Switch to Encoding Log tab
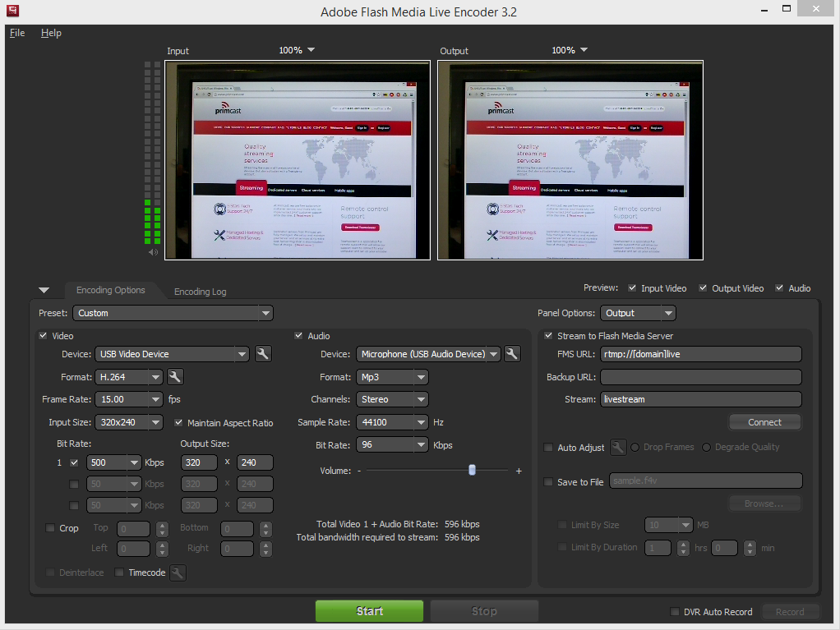The height and width of the screenshot is (630, 840). pyautogui.click(x=200, y=292)
